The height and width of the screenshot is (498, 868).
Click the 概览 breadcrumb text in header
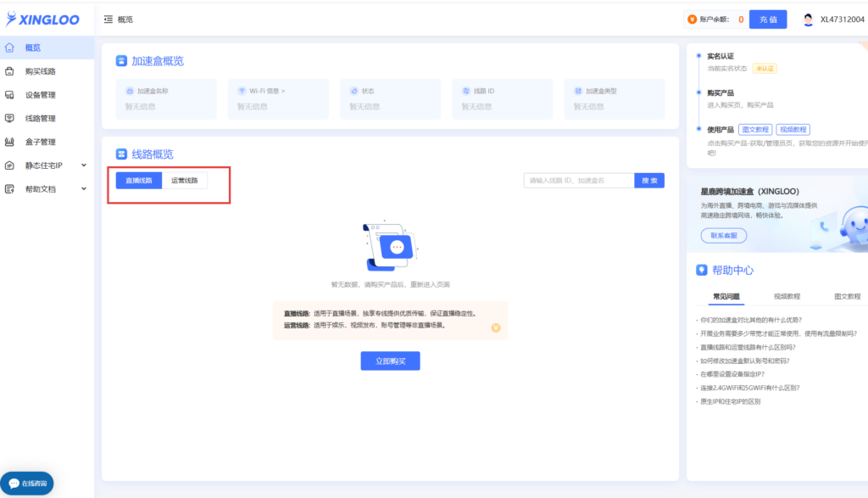pos(125,20)
